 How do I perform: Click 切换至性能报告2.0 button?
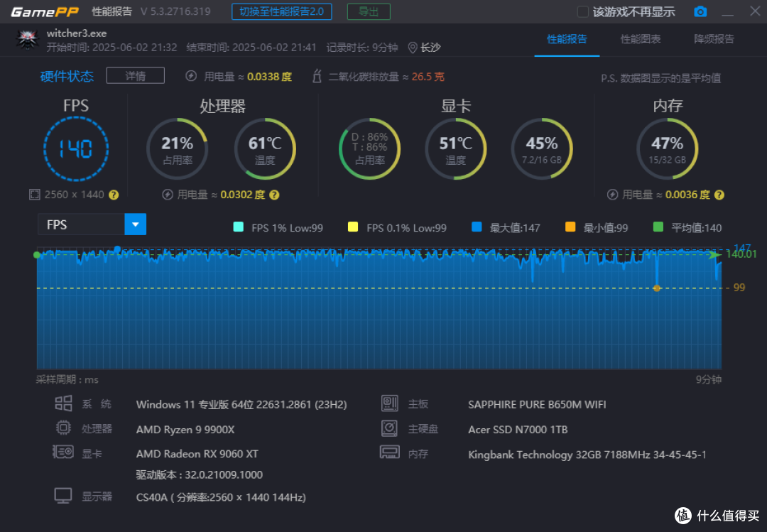click(x=282, y=12)
